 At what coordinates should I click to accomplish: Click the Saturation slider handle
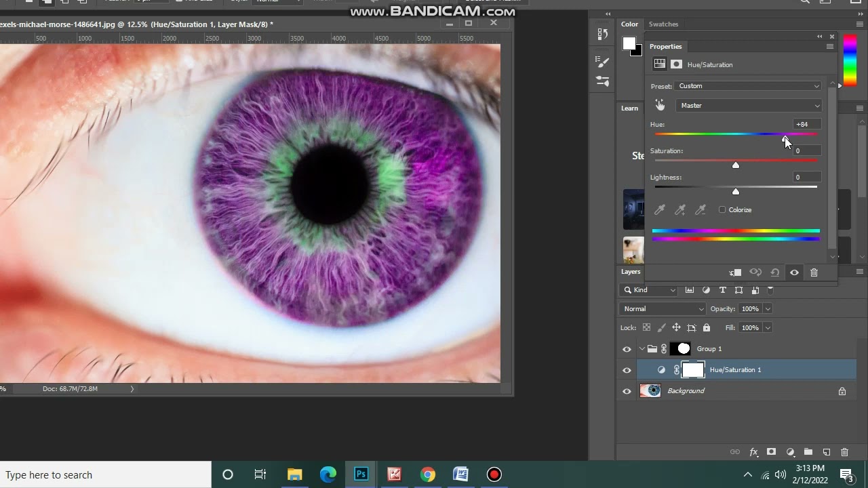736,165
